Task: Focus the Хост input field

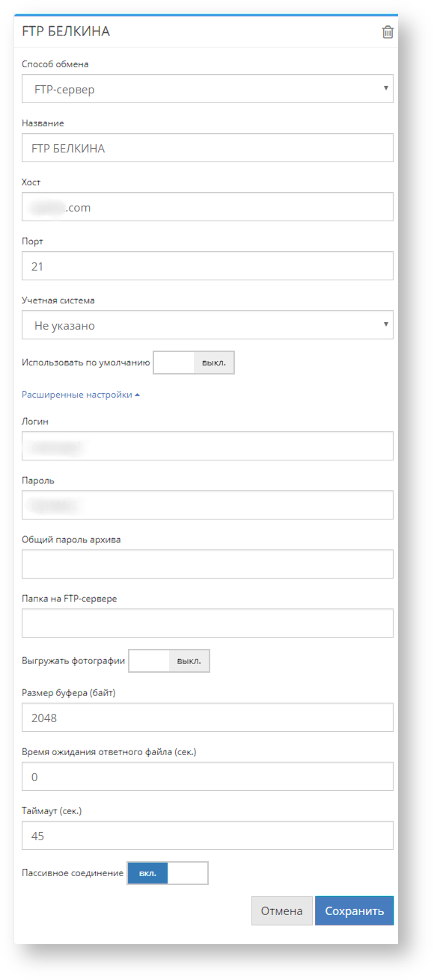Action: [x=207, y=207]
